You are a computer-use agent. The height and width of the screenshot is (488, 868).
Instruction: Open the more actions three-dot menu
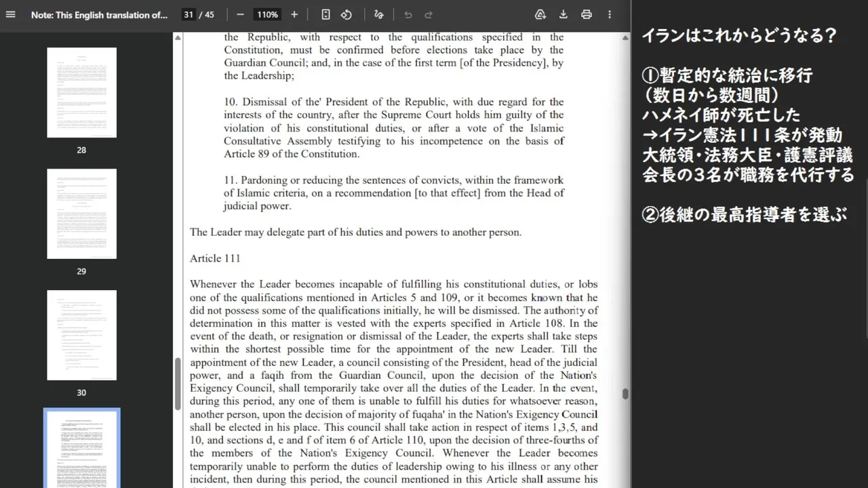(x=610, y=14)
